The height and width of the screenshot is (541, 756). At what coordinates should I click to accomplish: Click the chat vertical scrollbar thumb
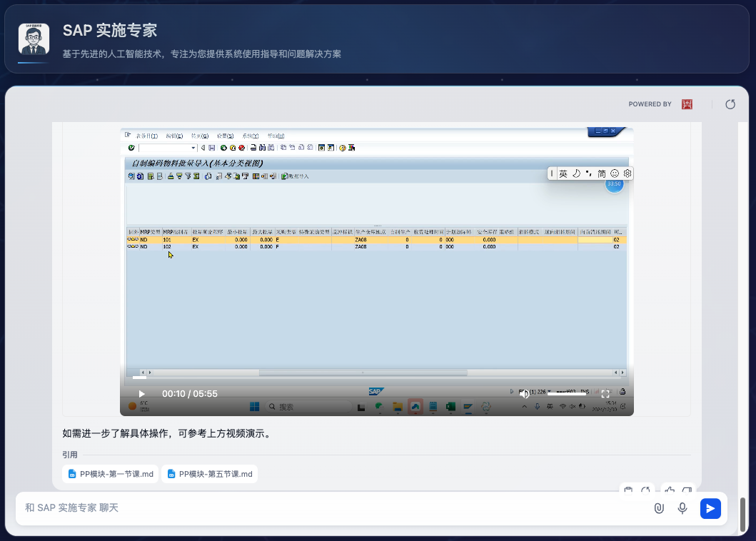pos(742,514)
